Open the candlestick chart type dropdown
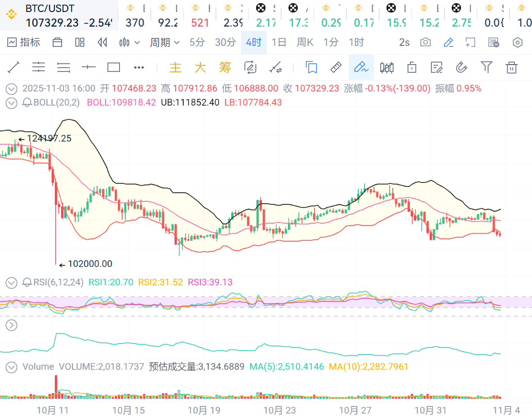532x419 pixels. point(130,42)
